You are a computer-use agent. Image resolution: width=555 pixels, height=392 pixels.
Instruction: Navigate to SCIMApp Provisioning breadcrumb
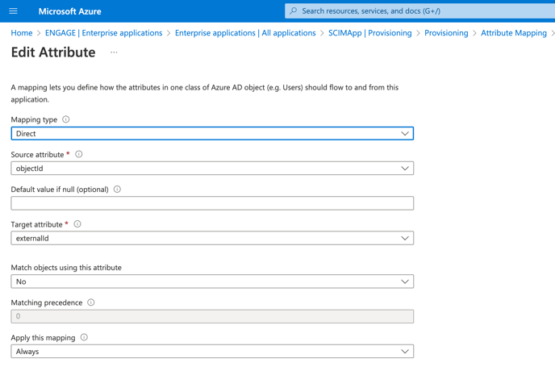[x=370, y=33]
